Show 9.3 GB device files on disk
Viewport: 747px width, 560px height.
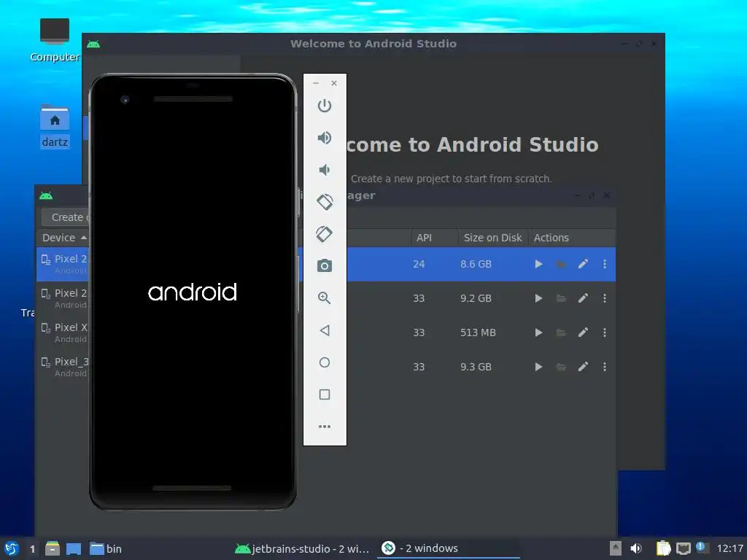coord(561,367)
